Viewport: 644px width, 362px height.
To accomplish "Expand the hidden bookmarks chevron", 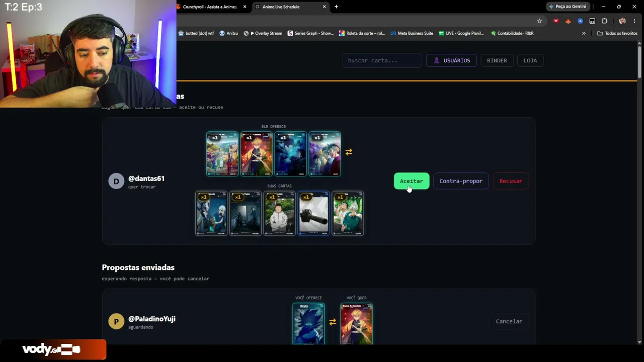I will click(x=584, y=33).
